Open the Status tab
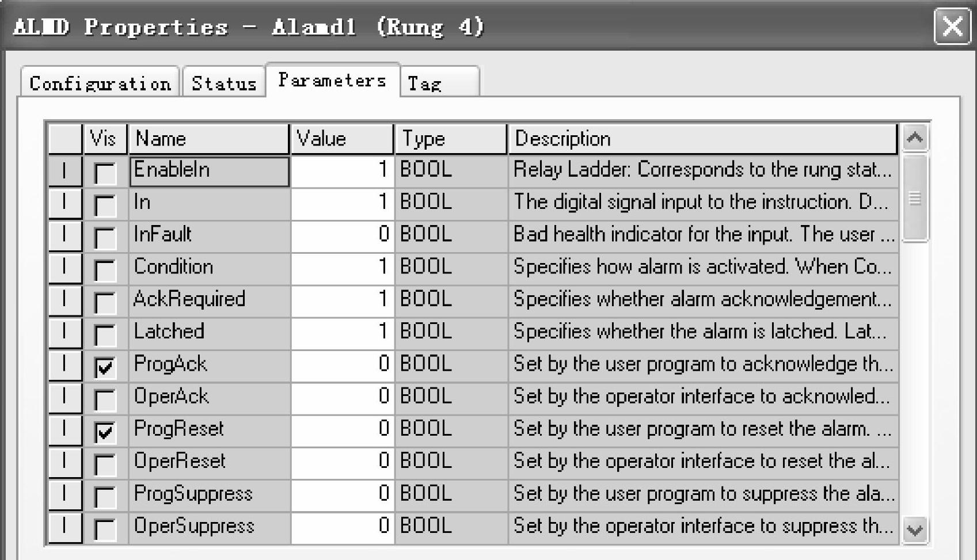This screenshot has width=977, height=560. [x=223, y=83]
